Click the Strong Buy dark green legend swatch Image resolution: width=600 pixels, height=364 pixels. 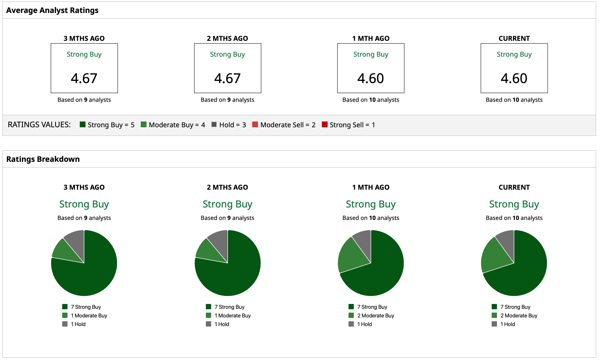(83, 125)
